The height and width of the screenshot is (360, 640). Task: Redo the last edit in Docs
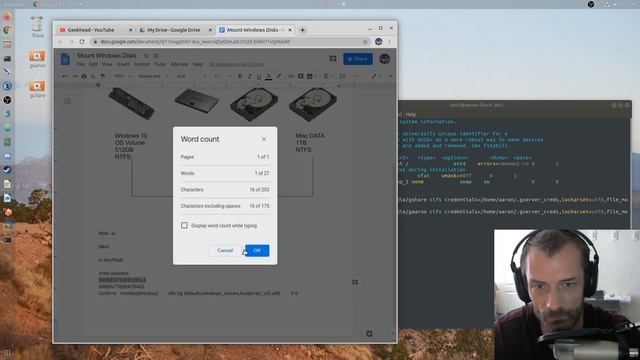(74, 76)
